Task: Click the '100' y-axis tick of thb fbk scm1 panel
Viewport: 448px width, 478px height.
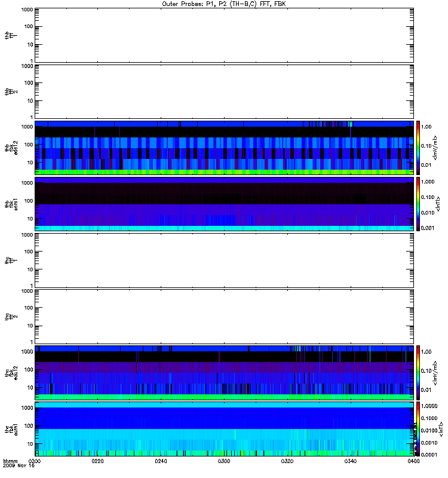Action: pos(29,201)
